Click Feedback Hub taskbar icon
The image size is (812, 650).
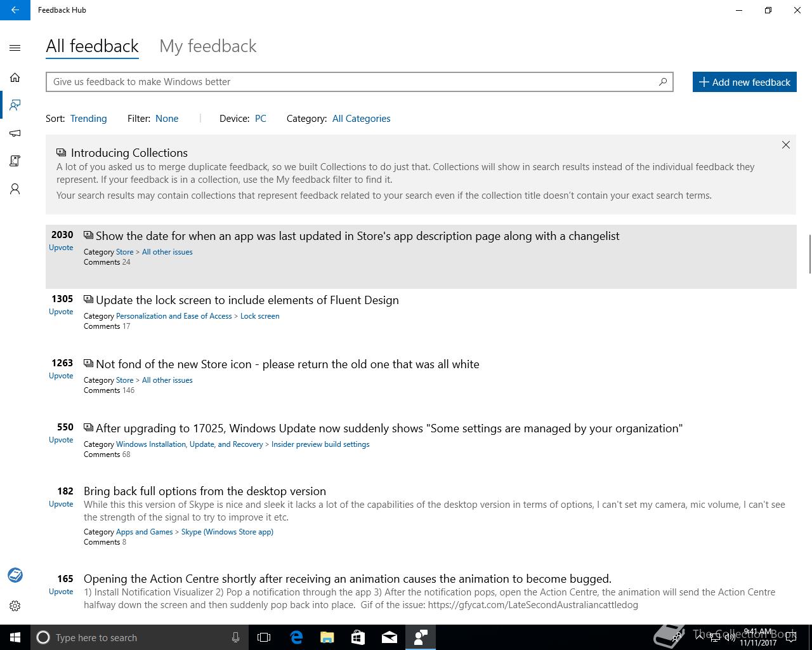coord(421,637)
